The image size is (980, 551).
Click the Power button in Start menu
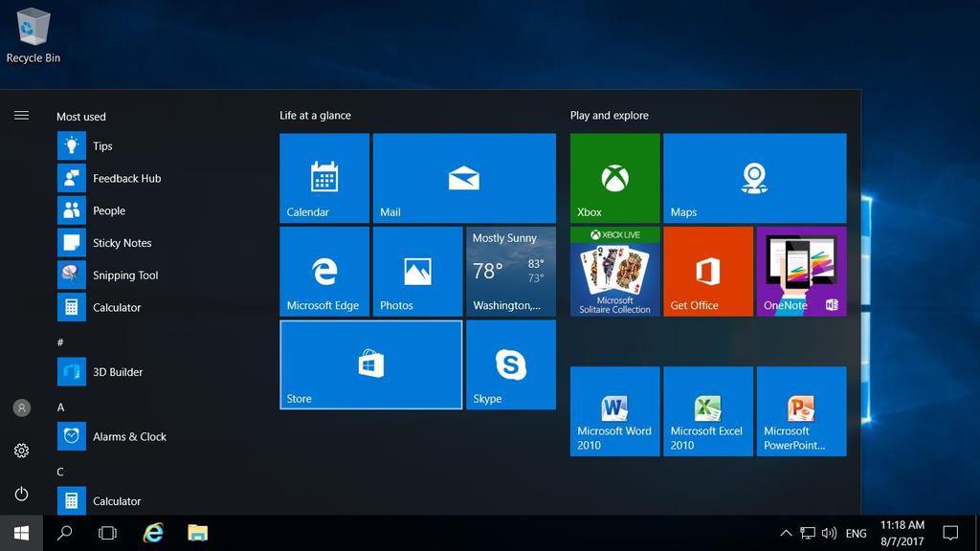point(21,495)
